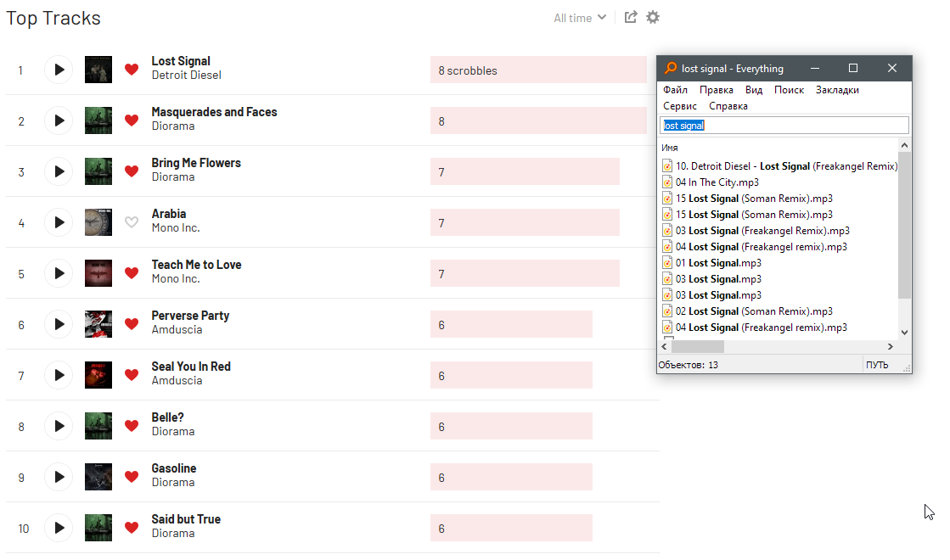Open the All time period dropdown

click(579, 18)
